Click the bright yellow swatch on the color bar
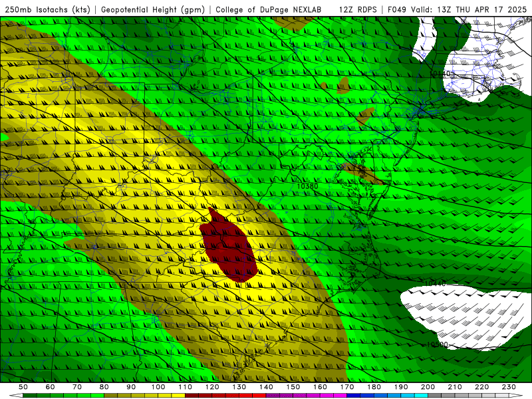The width and height of the screenshot is (532, 399). tap(178, 396)
